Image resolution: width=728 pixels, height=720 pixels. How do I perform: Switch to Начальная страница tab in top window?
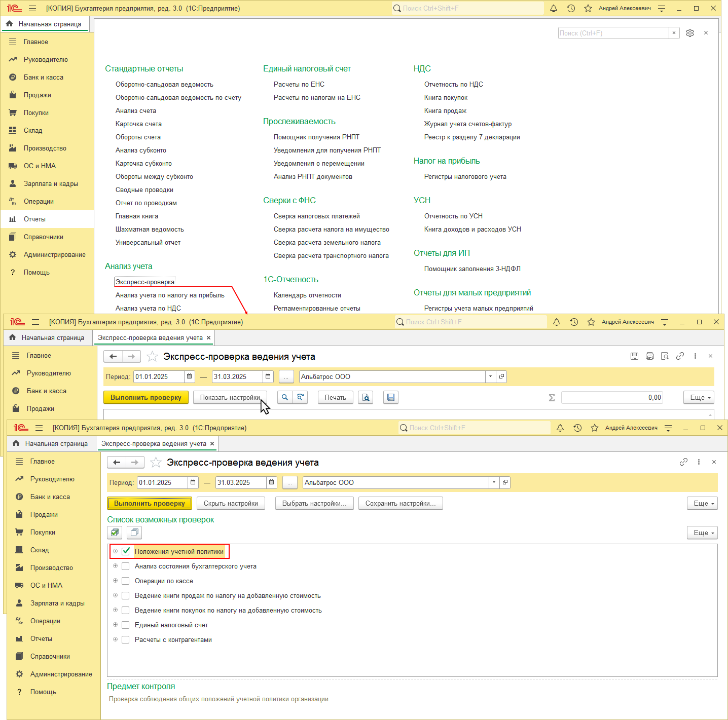(45, 24)
